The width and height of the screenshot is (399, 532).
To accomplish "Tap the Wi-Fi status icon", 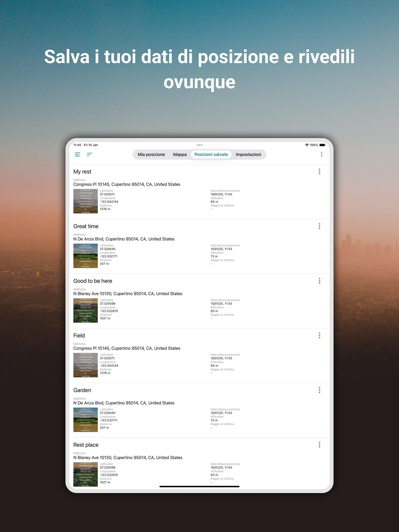I will point(307,145).
